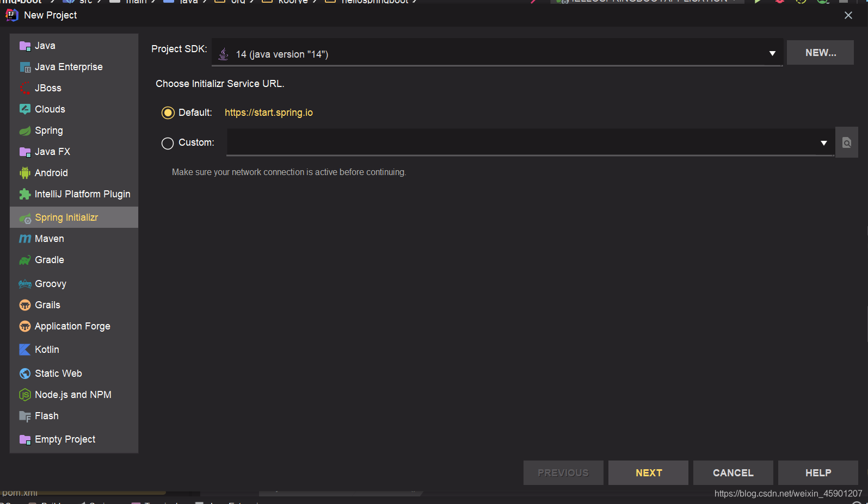Image resolution: width=868 pixels, height=504 pixels.
Task: Click the Flash folder icon
Action: (25, 416)
